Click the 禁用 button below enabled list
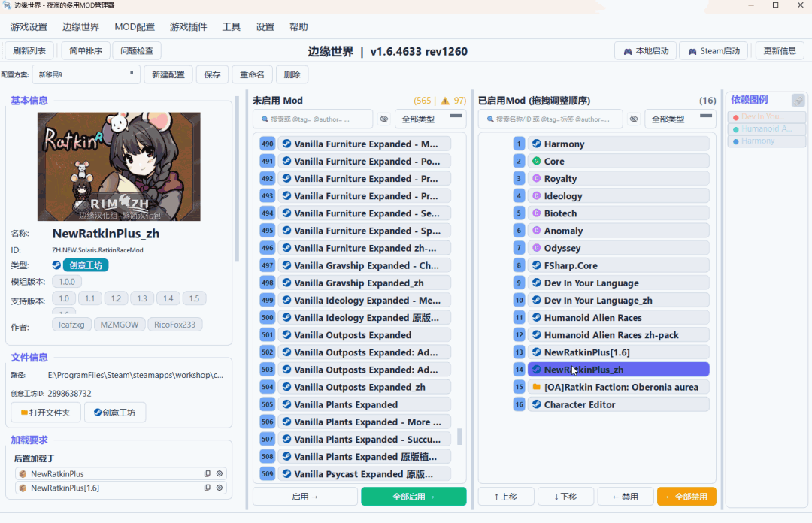This screenshot has height=523, width=812. (x=625, y=497)
